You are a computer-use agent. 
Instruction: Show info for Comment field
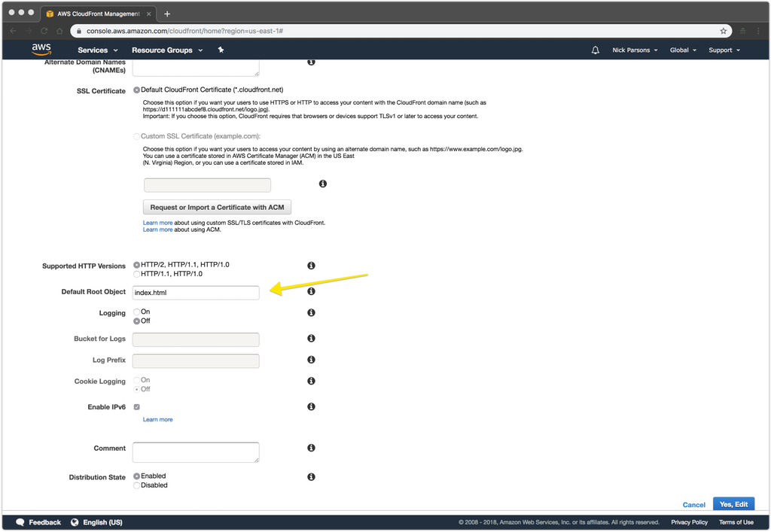click(x=311, y=448)
